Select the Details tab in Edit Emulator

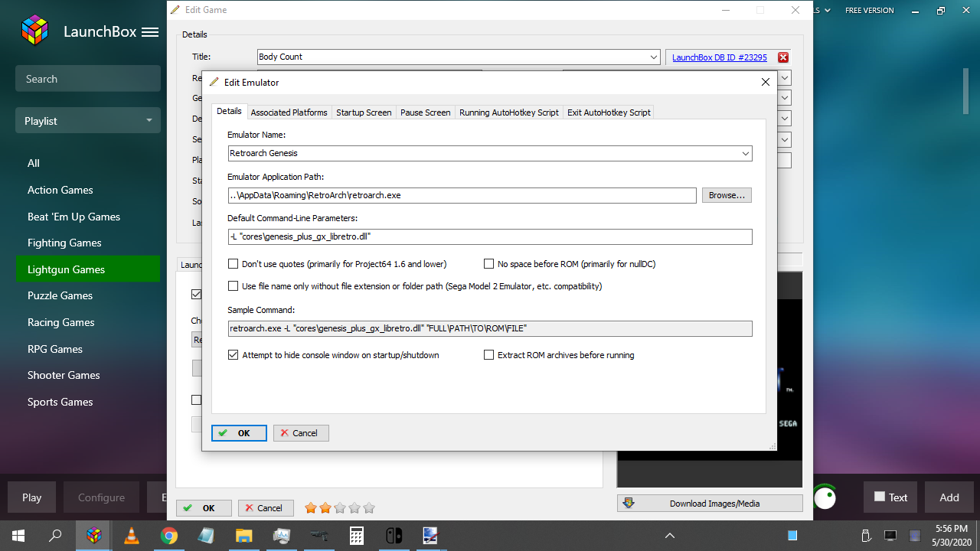[x=229, y=112]
